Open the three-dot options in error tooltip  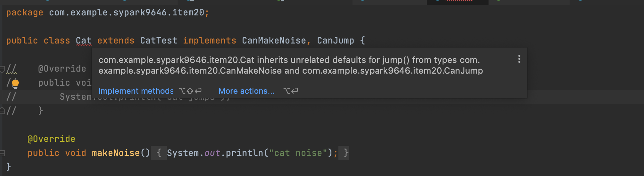pyautogui.click(x=519, y=59)
